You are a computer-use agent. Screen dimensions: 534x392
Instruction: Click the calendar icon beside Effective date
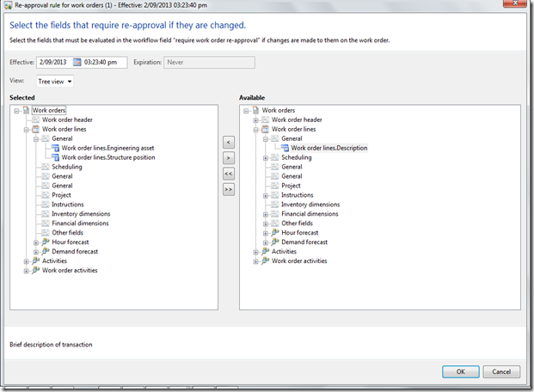[x=77, y=62]
